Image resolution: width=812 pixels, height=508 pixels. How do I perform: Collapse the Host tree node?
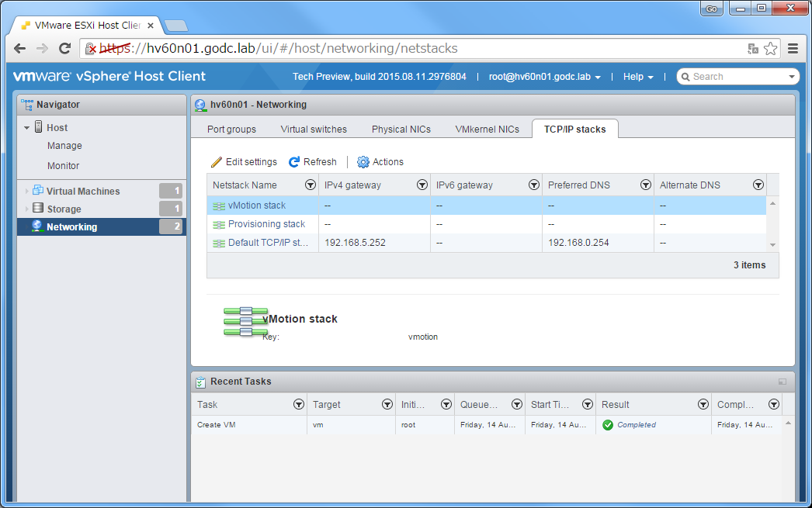26,128
